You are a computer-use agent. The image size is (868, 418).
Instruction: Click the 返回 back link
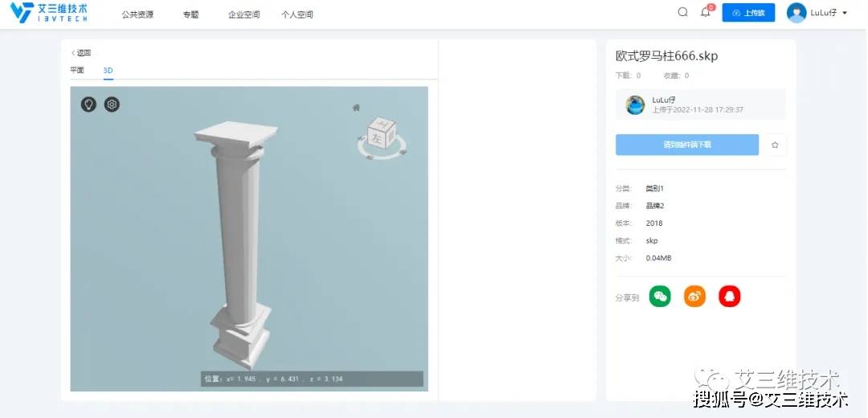[81, 53]
